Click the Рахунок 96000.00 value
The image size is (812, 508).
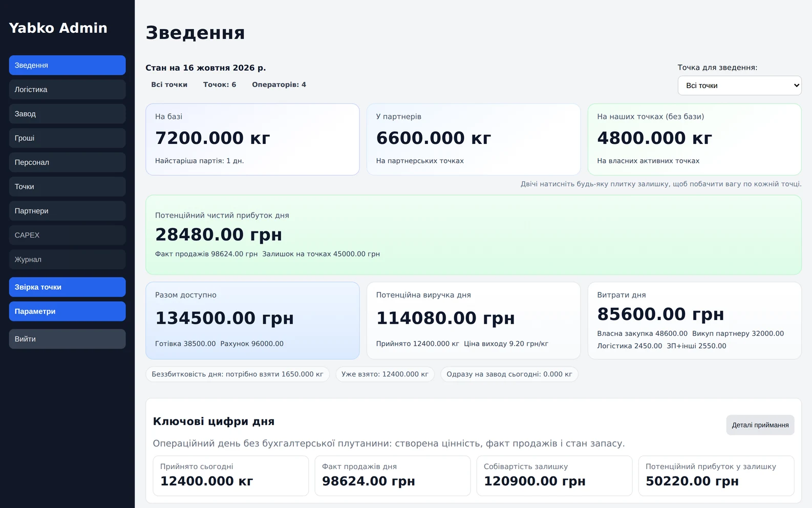(252, 344)
